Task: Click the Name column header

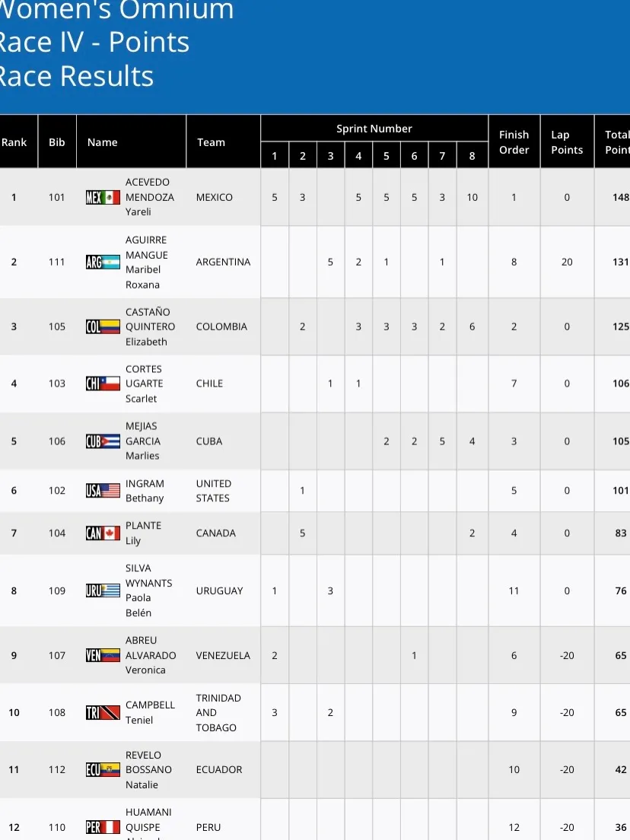Action: click(x=103, y=142)
